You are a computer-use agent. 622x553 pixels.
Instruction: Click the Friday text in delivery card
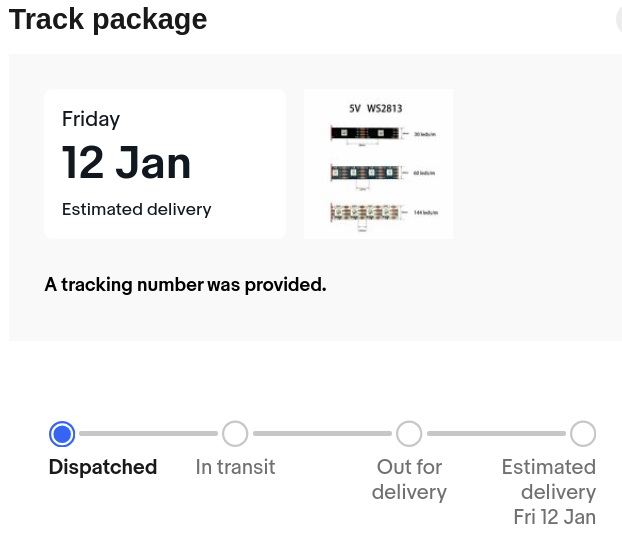point(91,119)
